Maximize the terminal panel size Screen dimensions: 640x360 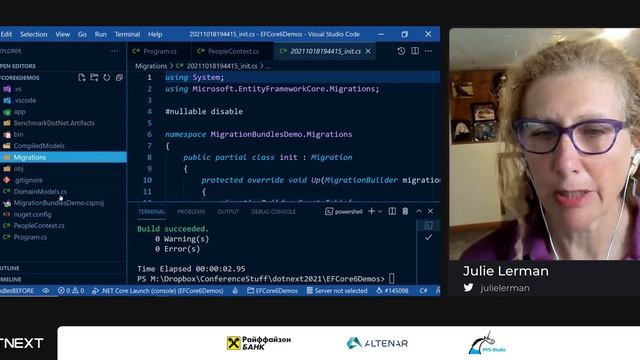(419, 211)
